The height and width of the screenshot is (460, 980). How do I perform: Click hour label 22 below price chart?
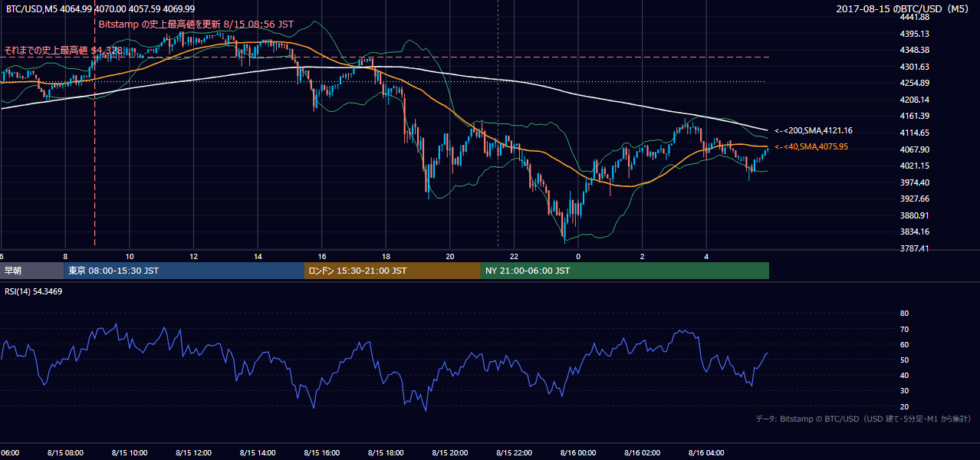[x=514, y=256]
